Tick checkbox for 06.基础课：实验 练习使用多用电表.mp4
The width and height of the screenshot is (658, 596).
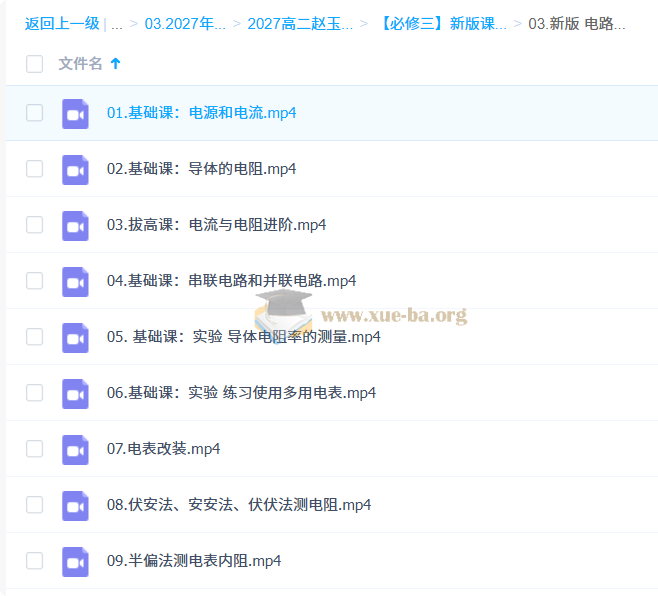34,393
